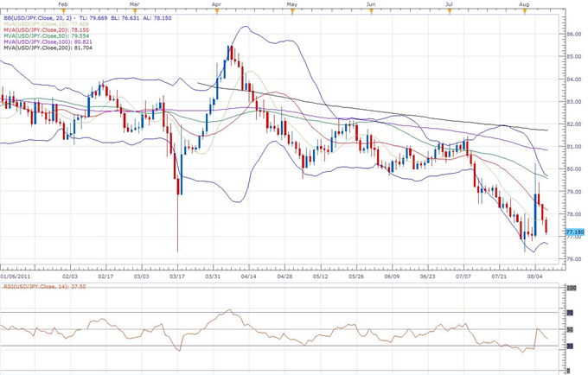Click the 79.00 price axis label

pos(574,192)
